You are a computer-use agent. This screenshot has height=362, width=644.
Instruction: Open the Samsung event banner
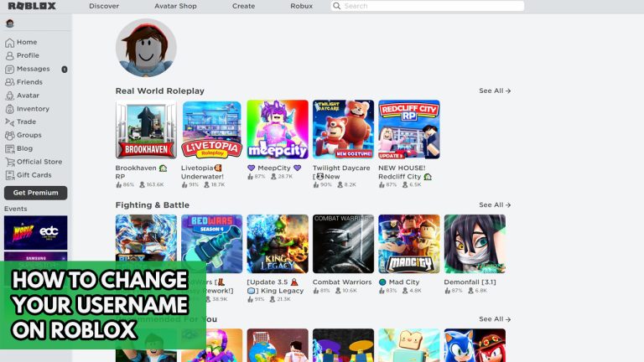pos(36,256)
